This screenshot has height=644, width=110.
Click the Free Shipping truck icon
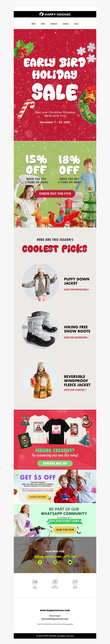coord(35,582)
